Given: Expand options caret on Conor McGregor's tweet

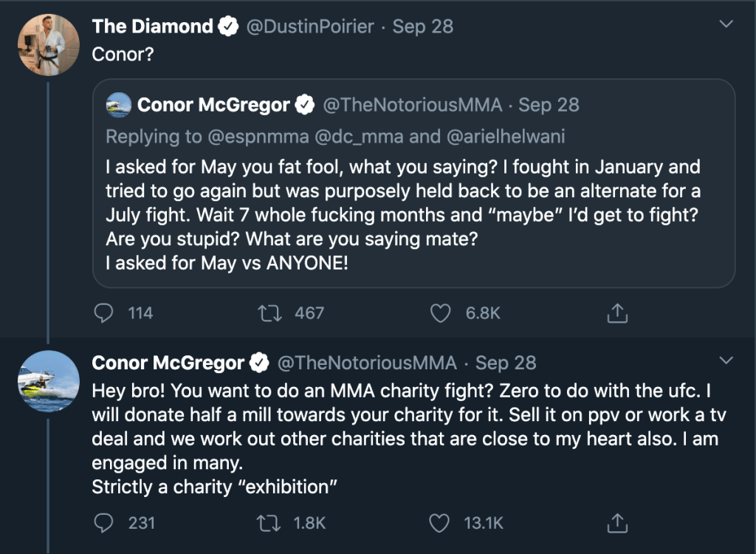Looking at the screenshot, I should 726,361.
